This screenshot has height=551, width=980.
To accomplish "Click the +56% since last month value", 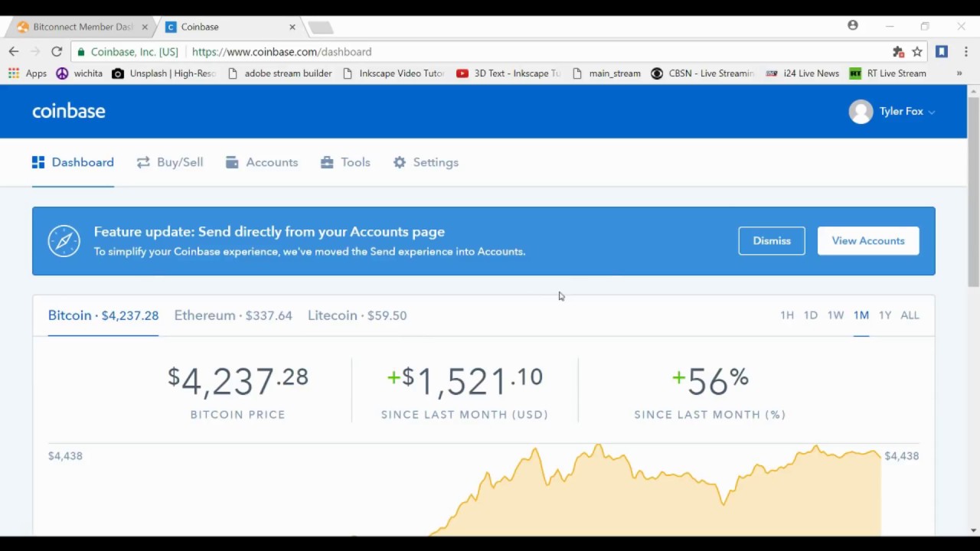I will (710, 380).
